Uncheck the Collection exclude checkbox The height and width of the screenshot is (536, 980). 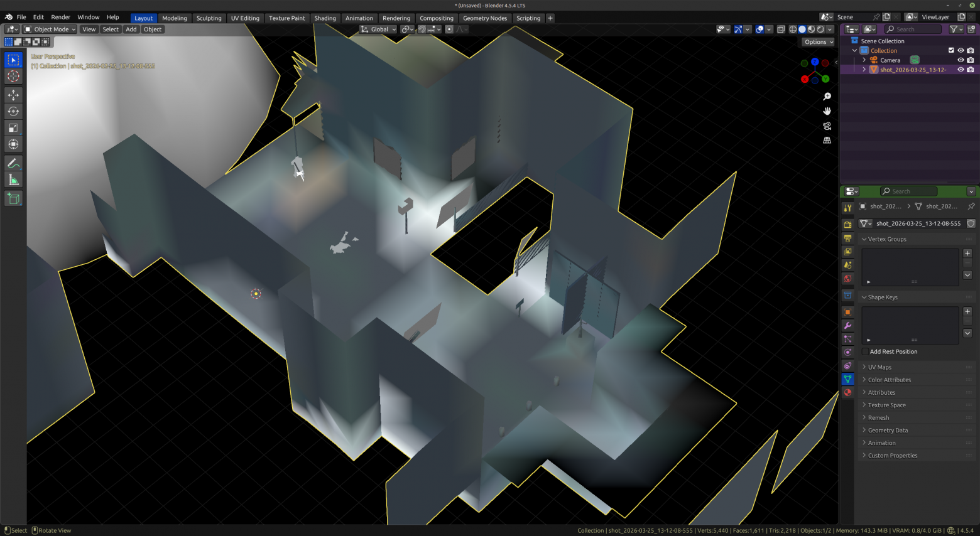click(x=951, y=50)
